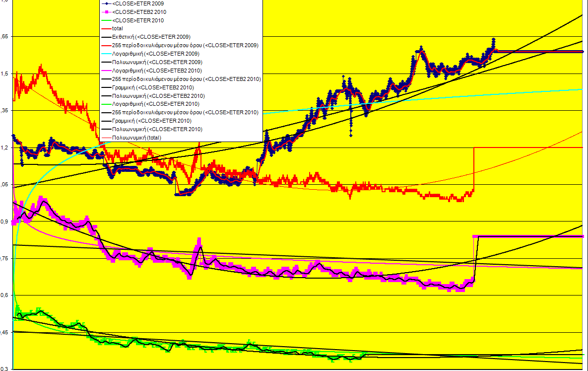Select '<CLOSE>ETEB2 2010' legend entry text
588x371 pixels.
(x=139, y=12)
